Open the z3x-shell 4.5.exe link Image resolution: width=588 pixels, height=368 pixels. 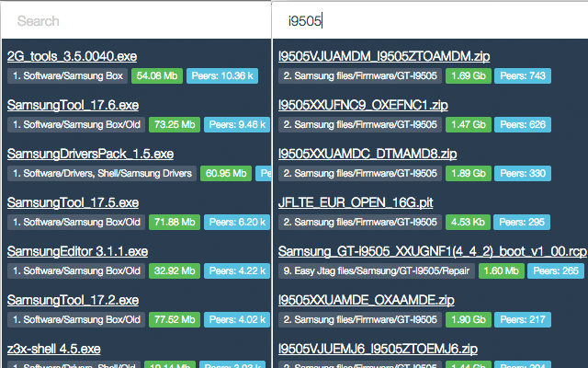tap(53, 350)
